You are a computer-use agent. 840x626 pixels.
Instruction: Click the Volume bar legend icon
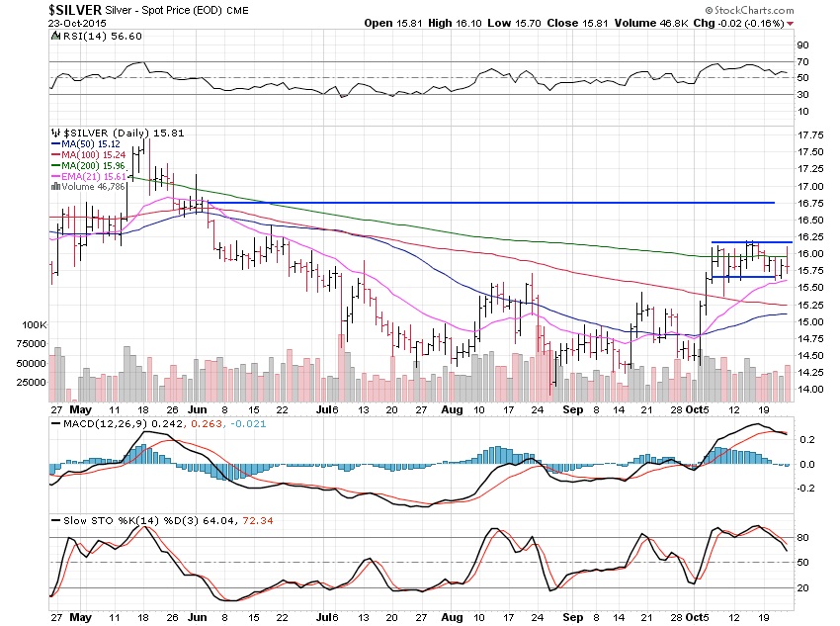click(52, 185)
